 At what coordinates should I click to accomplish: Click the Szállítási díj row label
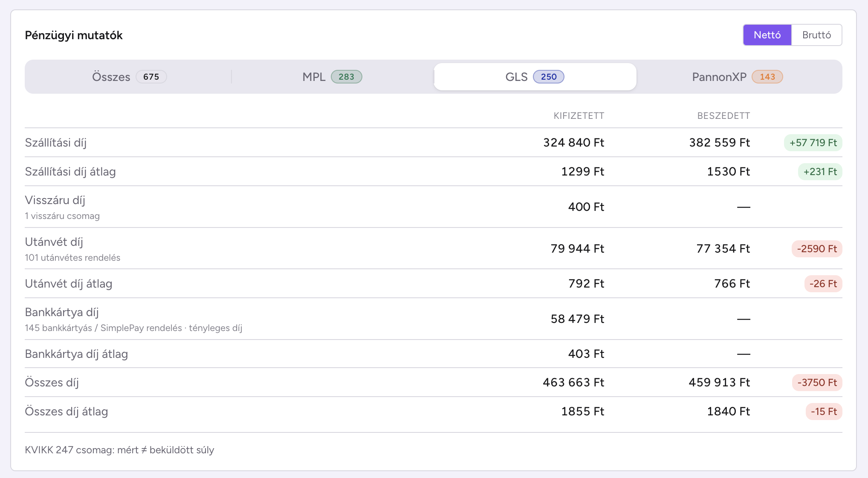point(56,143)
